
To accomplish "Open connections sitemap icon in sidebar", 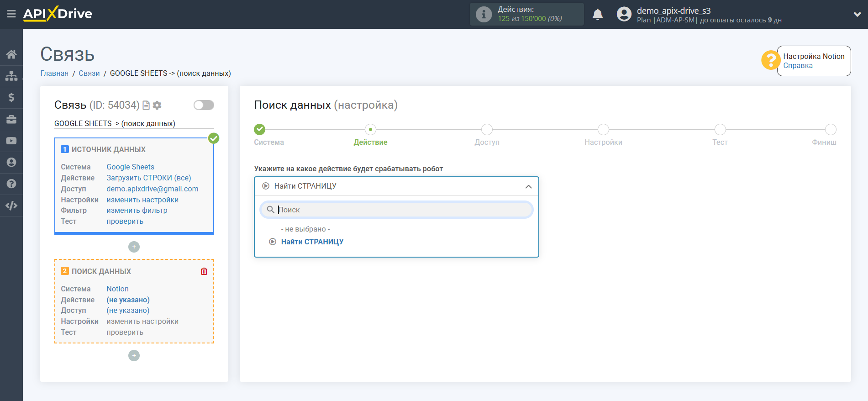I will tap(11, 76).
